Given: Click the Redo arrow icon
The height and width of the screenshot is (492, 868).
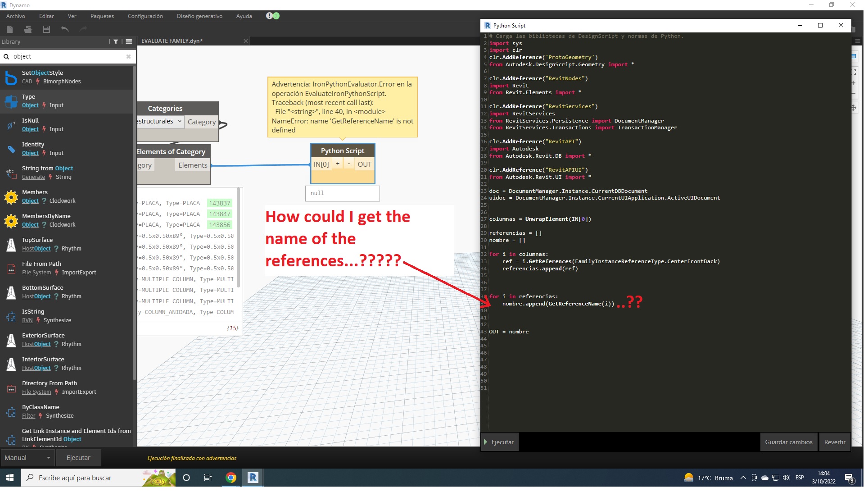Looking at the screenshot, I should tap(83, 29).
